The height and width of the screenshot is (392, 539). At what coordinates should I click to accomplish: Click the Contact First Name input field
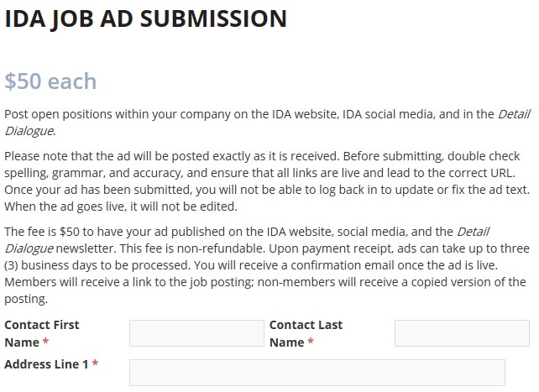(196, 333)
